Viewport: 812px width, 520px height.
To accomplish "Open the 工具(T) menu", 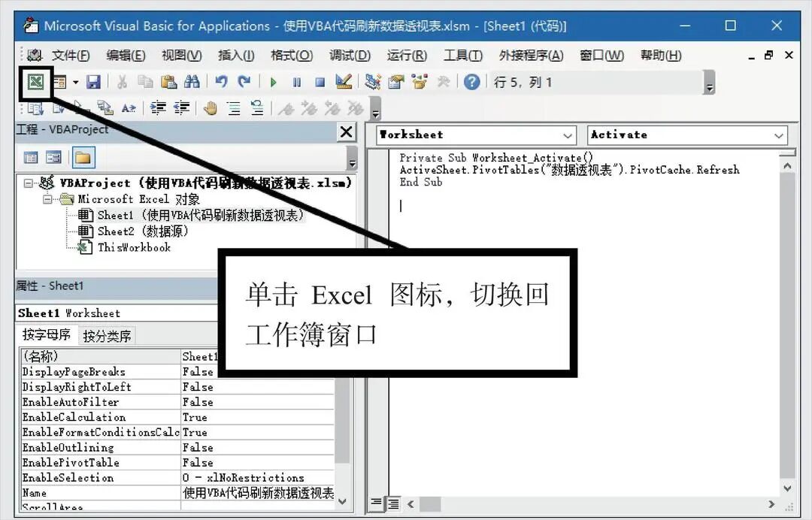I will point(463,56).
